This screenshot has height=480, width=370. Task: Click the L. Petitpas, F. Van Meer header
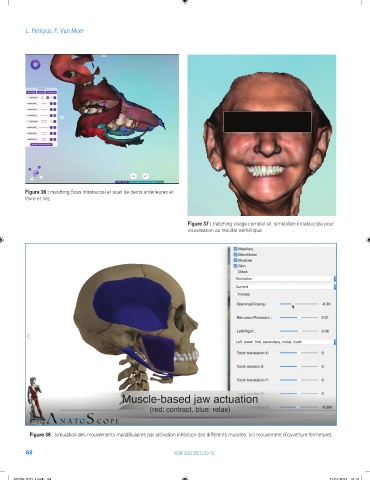pos(54,31)
